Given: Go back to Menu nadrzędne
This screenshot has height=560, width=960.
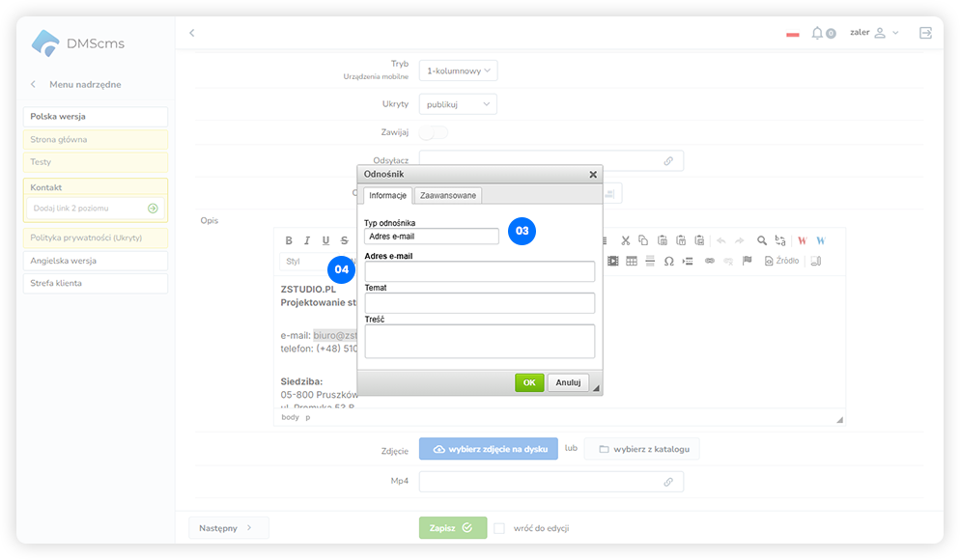Looking at the screenshot, I should 76,84.
